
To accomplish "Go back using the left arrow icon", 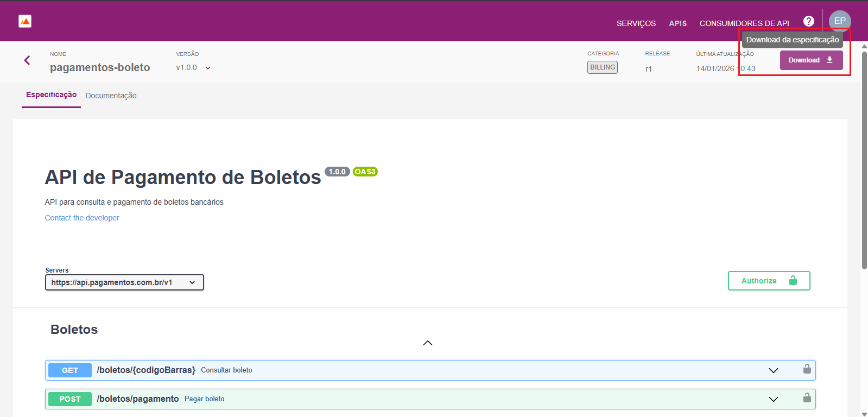I will (27, 60).
